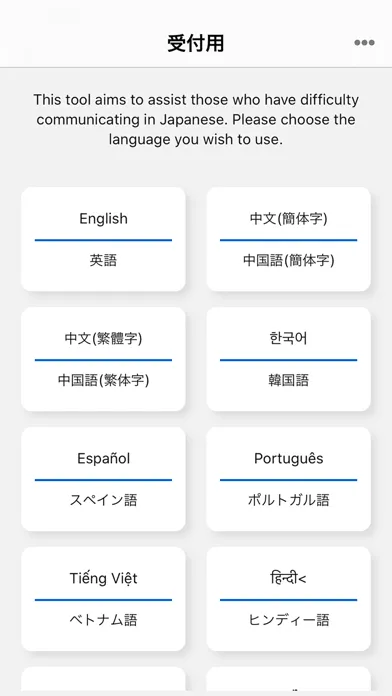This screenshot has width=392, height=696.
Task: Select the Tiếng Việt language card
Action: pyautogui.click(x=103, y=599)
